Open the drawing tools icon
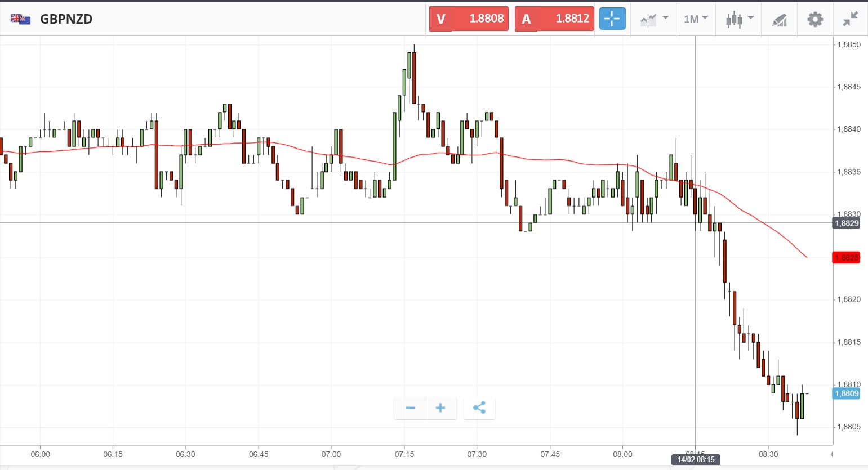This screenshot has width=868, height=470. pyautogui.click(x=780, y=20)
